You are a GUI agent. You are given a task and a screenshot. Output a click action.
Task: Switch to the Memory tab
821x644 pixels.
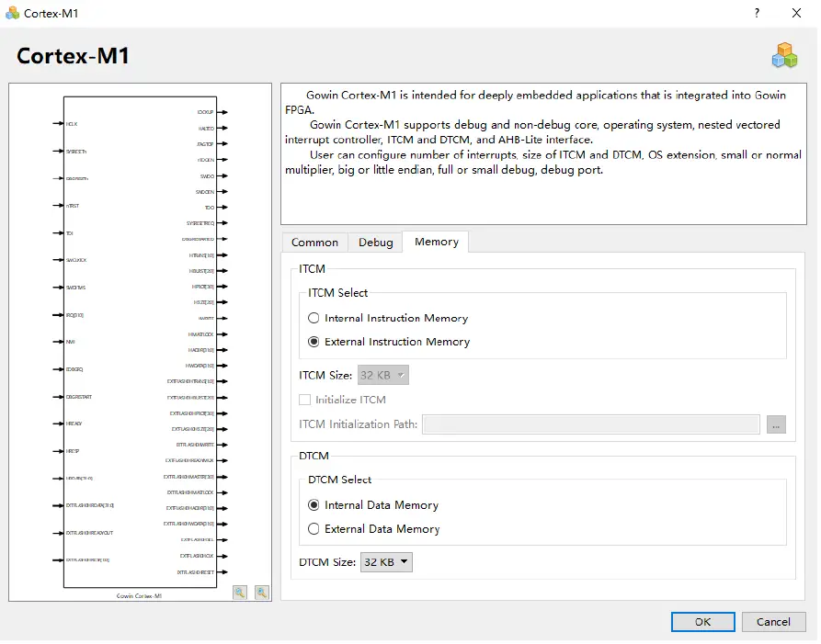[x=435, y=242]
